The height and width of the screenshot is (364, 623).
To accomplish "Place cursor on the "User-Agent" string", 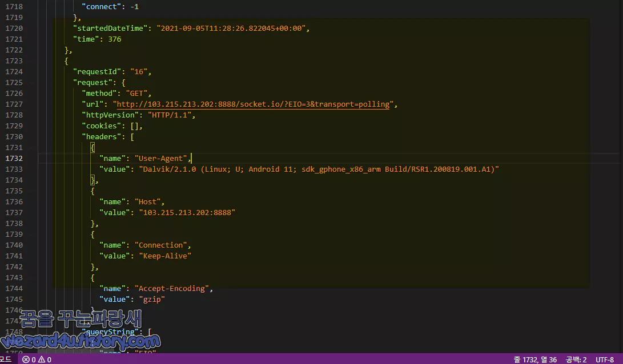I will (160, 159).
